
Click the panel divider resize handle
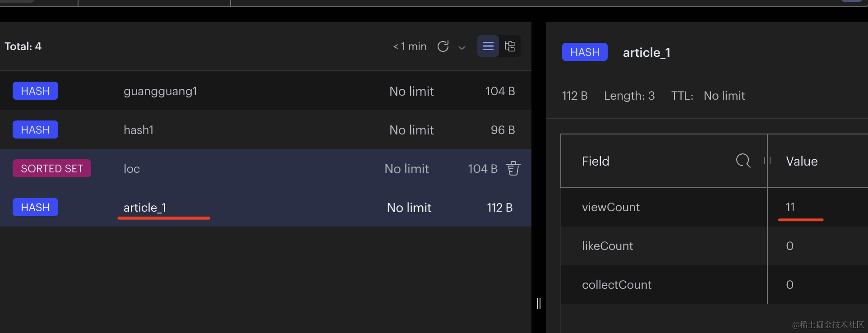pyautogui.click(x=538, y=303)
